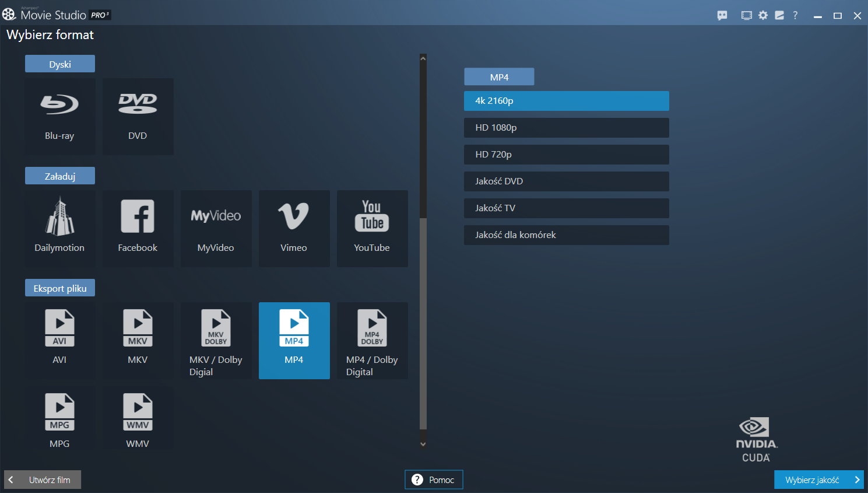
Task: Select YouTube upload option
Action: point(372,229)
